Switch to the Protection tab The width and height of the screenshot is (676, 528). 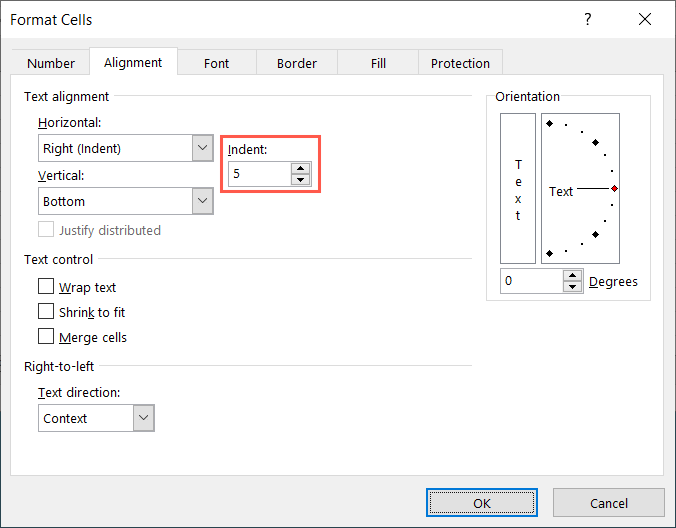pyautogui.click(x=460, y=63)
